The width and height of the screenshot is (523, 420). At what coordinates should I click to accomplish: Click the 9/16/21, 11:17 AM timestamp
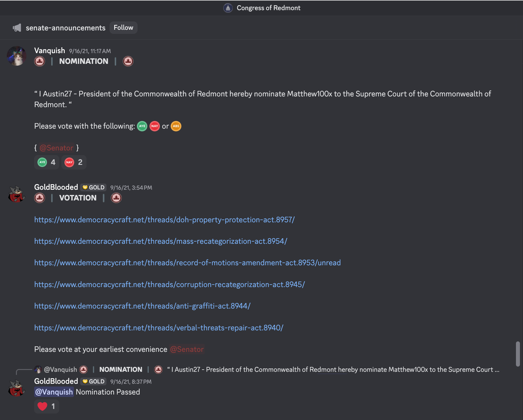[x=90, y=51]
